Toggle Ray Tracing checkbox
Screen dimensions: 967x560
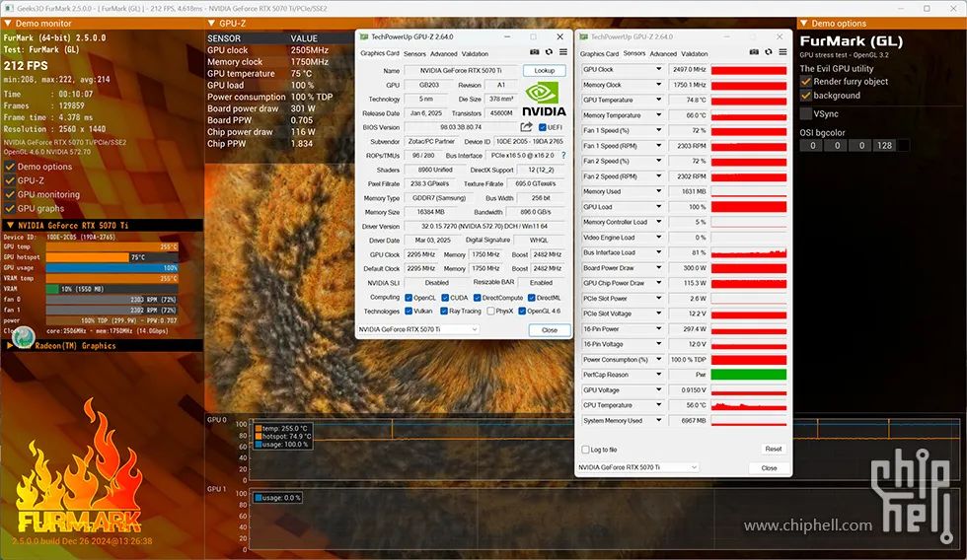tap(443, 312)
